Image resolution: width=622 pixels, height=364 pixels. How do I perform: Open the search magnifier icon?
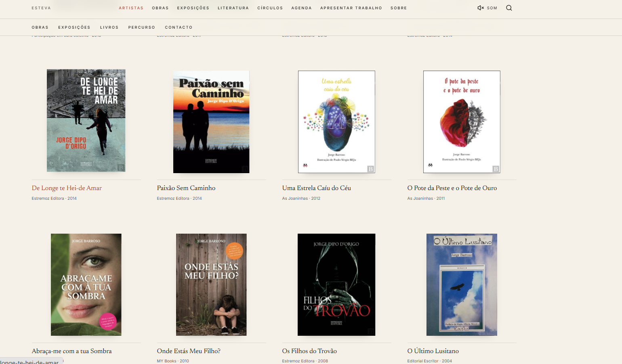pos(509,8)
